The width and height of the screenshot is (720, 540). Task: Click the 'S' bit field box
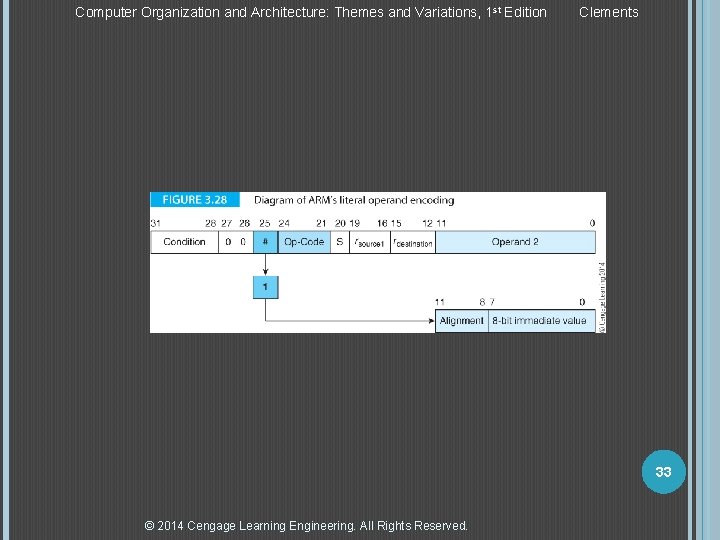tap(340, 242)
